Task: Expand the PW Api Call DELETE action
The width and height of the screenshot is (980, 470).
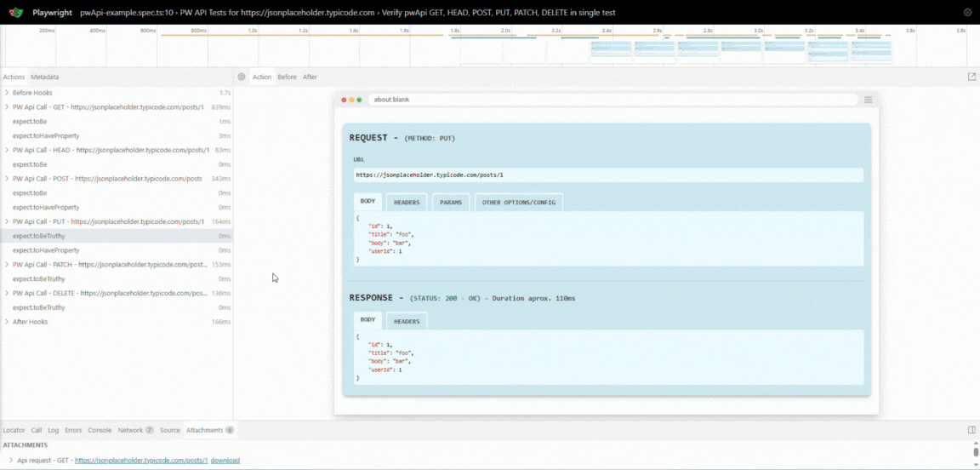Action: pyautogui.click(x=7, y=293)
